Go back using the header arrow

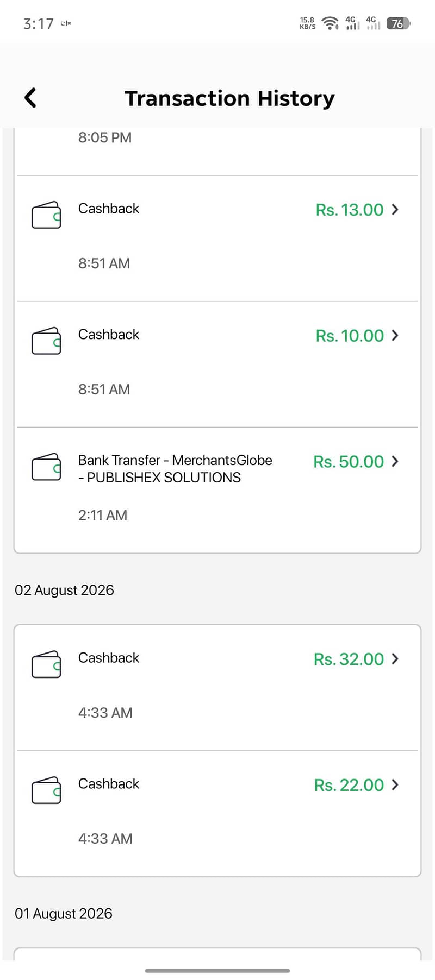tap(30, 98)
